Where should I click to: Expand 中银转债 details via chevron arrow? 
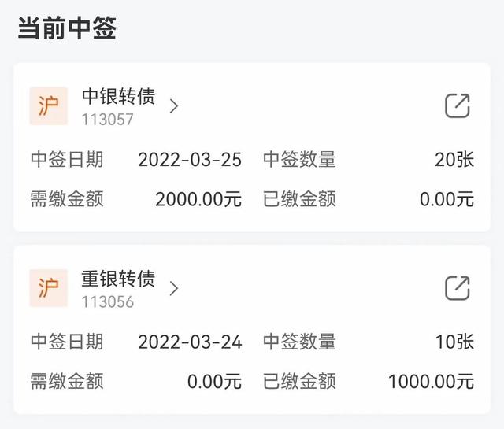[x=173, y=106]
